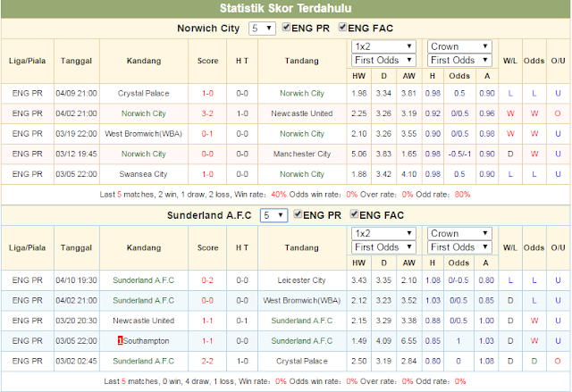Click Sunderland summary line showing 4 draw

285,381
